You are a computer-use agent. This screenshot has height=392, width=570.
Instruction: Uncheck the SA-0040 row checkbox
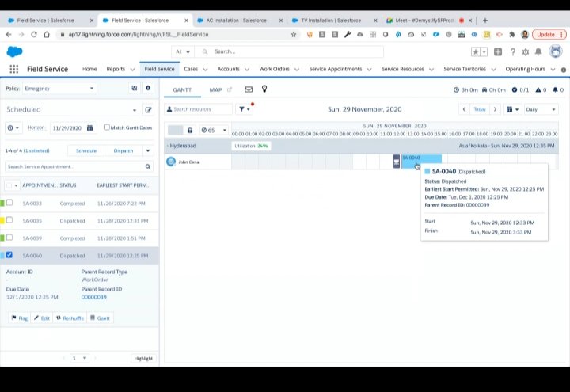point(9,255)
